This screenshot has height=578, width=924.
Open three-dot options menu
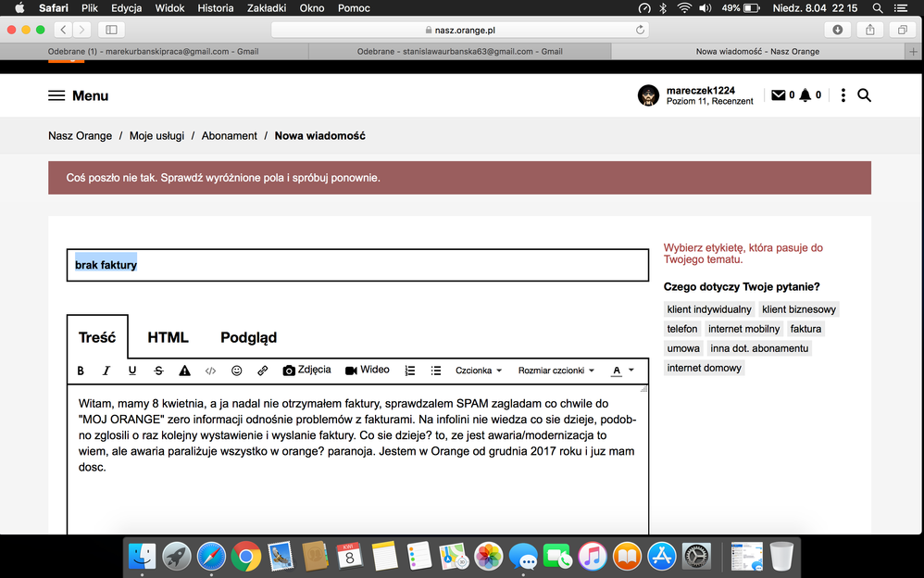click(x=843, y=95)
